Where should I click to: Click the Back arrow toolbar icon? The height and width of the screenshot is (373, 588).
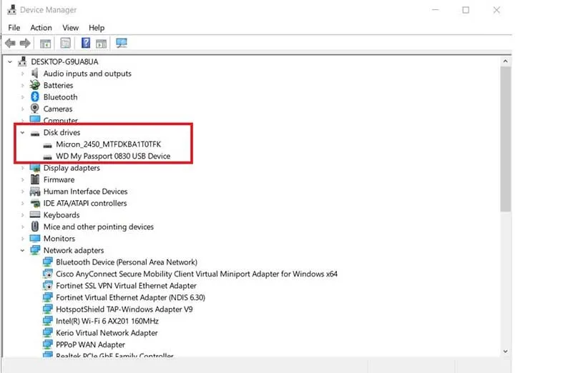tap(11, 44)
